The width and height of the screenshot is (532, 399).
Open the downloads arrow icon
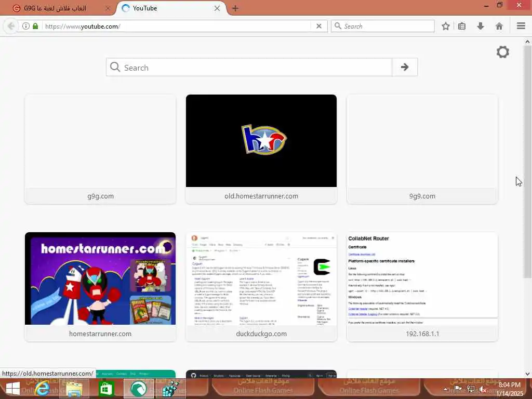click(481, 26)
